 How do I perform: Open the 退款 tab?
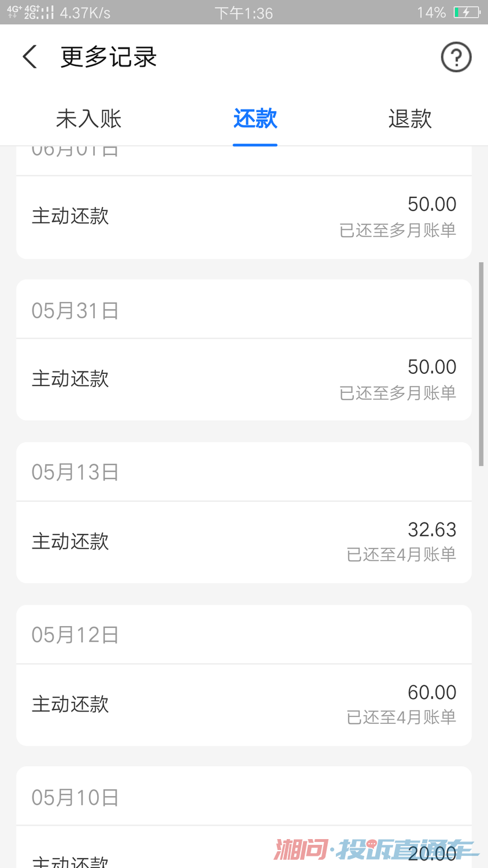tap(410, 119)
